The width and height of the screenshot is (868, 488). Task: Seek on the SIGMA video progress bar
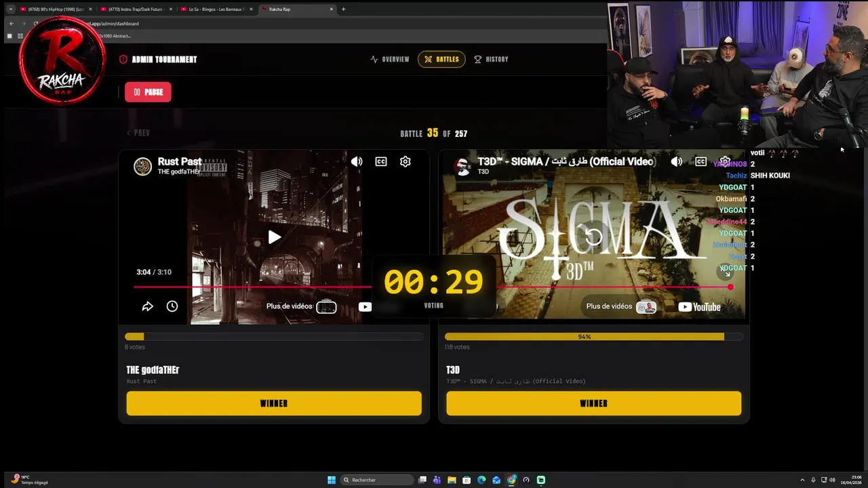click(614, 287)
